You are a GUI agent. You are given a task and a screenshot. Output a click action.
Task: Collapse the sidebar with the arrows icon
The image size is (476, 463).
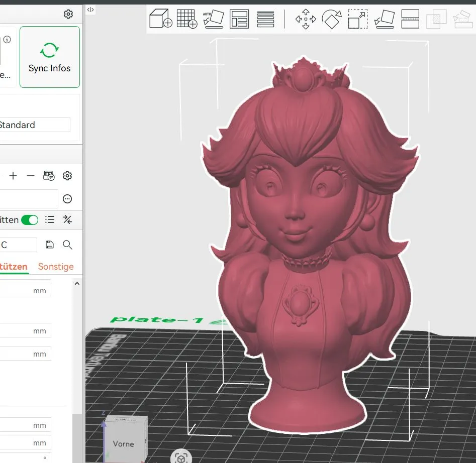coord(90,10)
